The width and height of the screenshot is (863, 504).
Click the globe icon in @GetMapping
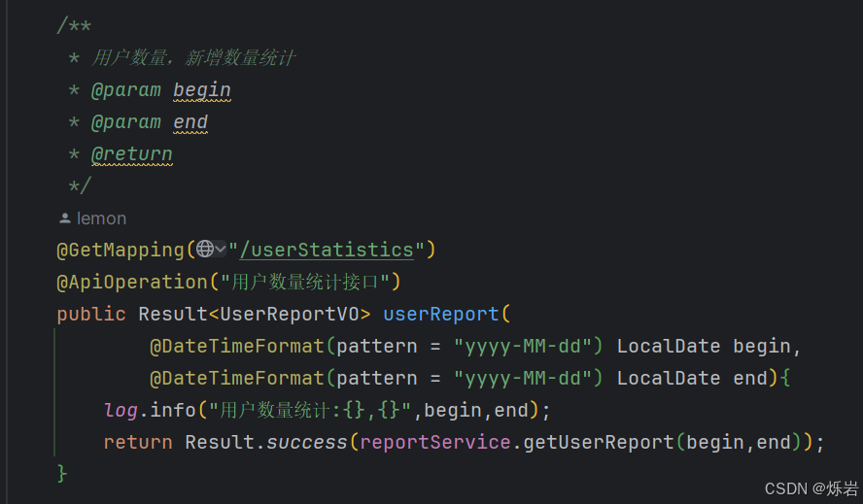point(205,250)
